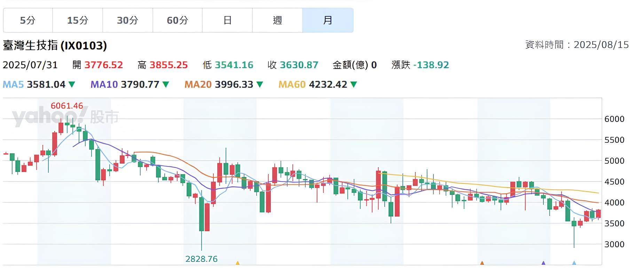Select the 週 weekly chart tab
Screen dimensions: 644x273
[x=277, y=20]
